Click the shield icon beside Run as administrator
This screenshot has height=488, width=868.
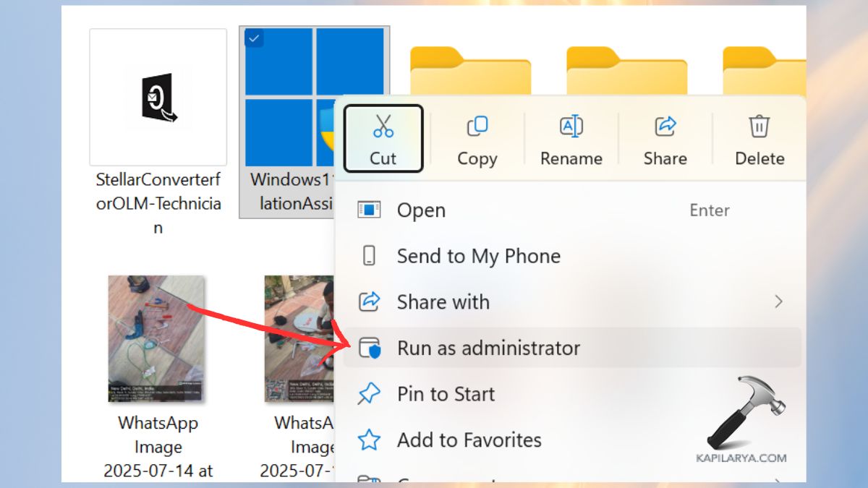pos(370,348)
